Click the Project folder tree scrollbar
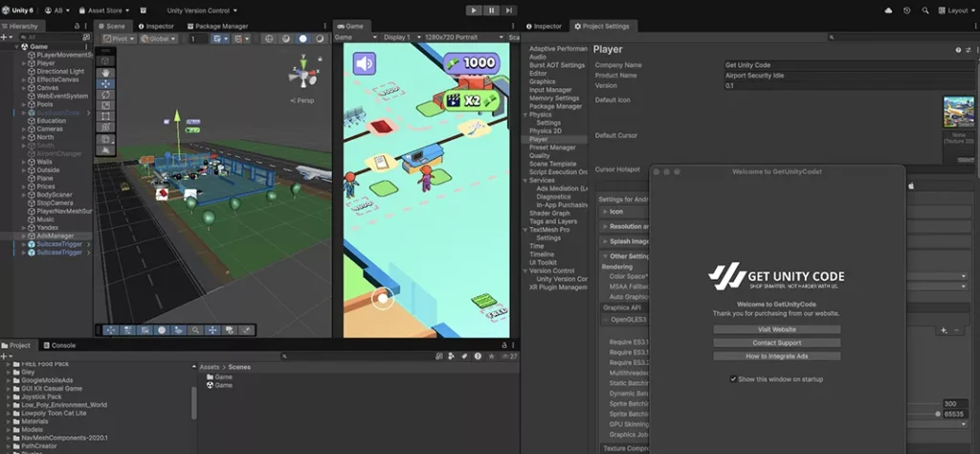980x454 pixels. pos(193,403)
